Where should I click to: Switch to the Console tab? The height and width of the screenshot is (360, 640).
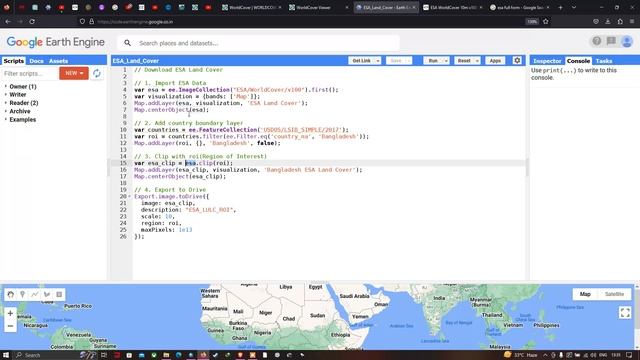click(x=578, y=61)
